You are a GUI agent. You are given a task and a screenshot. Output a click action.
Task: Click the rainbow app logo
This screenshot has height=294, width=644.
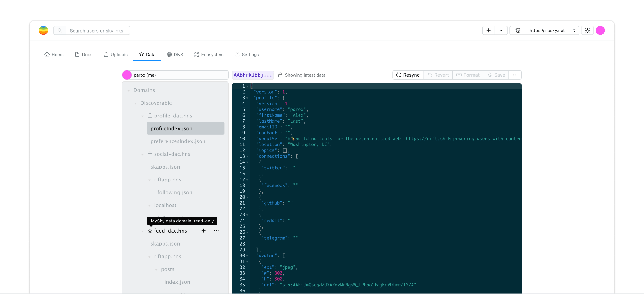(43, 31)
